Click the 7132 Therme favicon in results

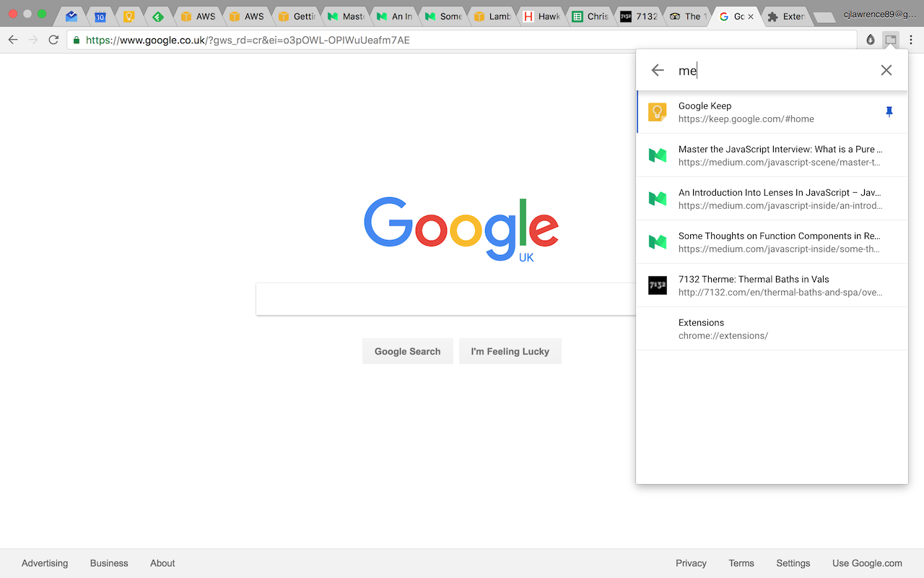[658, 285]
